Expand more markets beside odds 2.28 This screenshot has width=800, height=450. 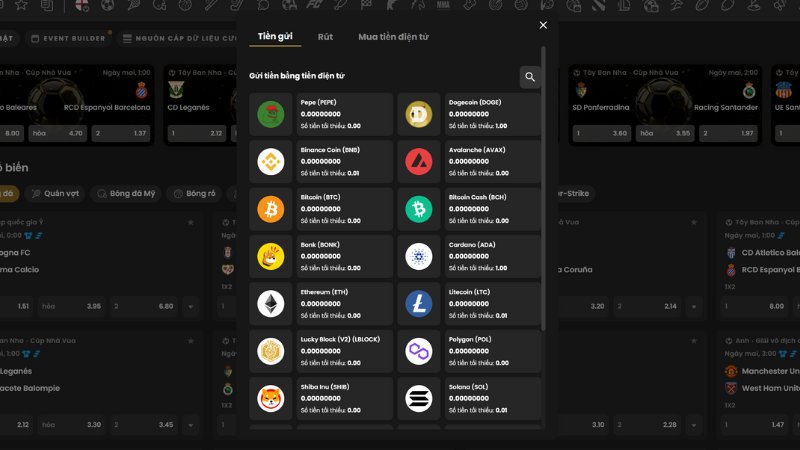click(694, 425)
